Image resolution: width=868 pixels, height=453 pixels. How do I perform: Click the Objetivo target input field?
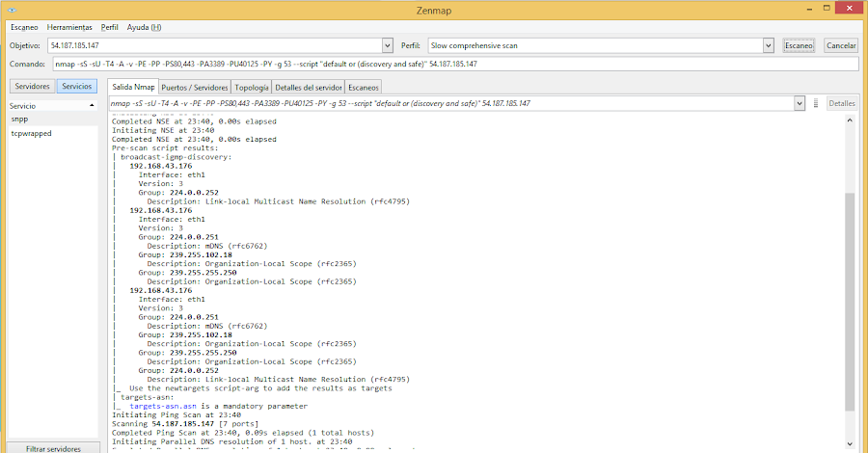pos(215,45)
